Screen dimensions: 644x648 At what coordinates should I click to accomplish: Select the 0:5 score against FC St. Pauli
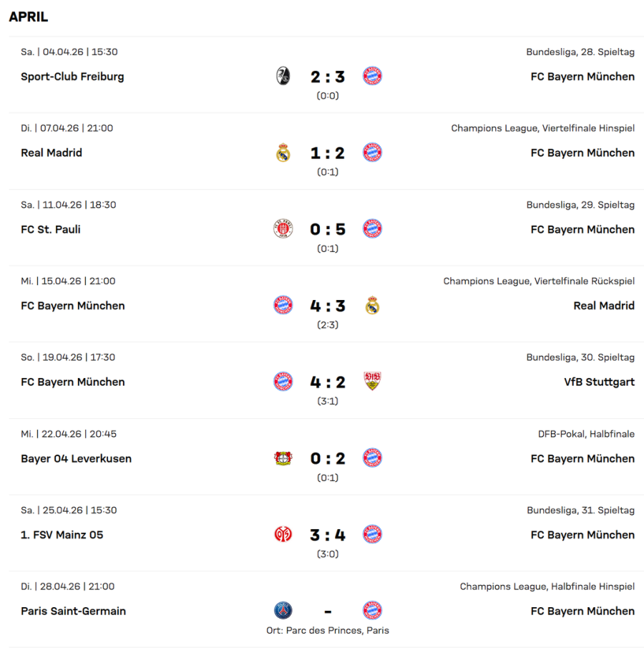point(328,229)
